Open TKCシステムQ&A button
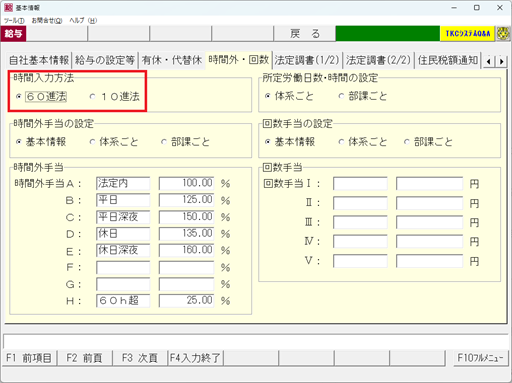The image size is (512, 383). pyautogui.click(x=468, y=34)
